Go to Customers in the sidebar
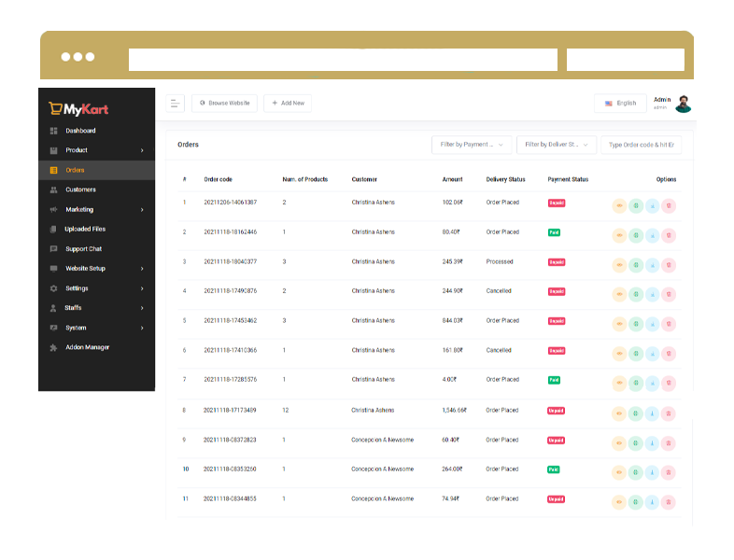This screenshot has height=560, width=734. click(x=80, y=189)
